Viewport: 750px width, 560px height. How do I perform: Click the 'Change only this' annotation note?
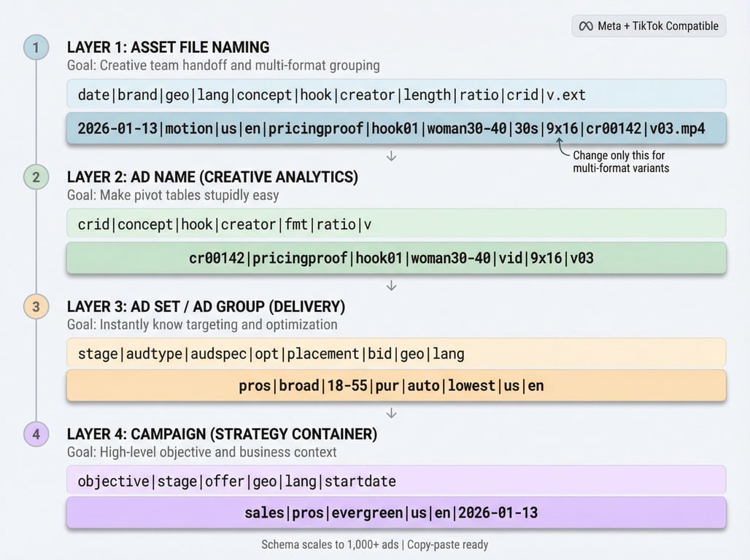point(620,161)
